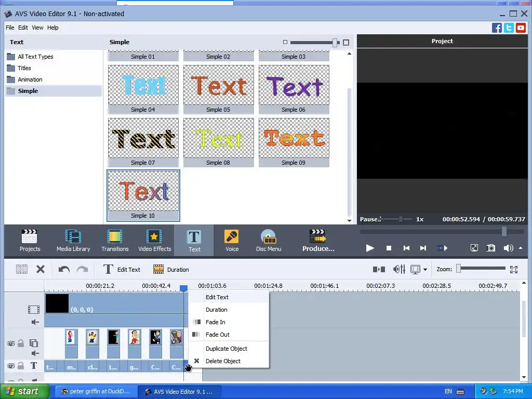Go to next frame in preview
Image resolution: width=532 pixels, height=399 pixels.
[423, 248]
